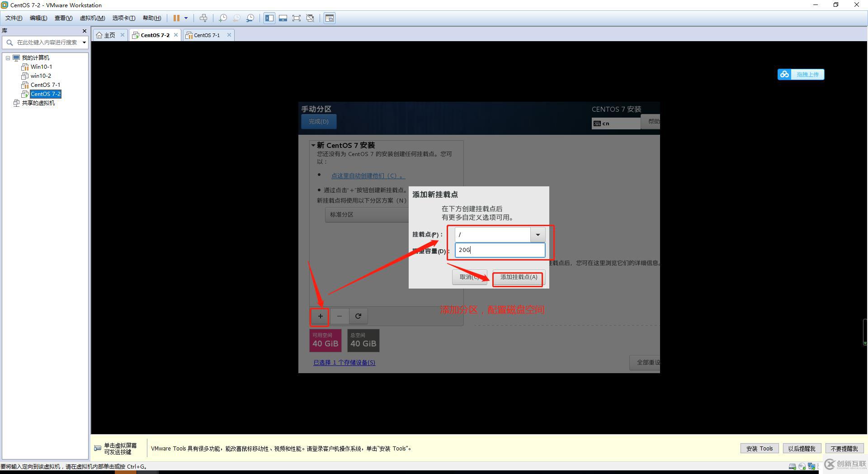Close the CentOS 7-1 tab

tap(229, 35)
